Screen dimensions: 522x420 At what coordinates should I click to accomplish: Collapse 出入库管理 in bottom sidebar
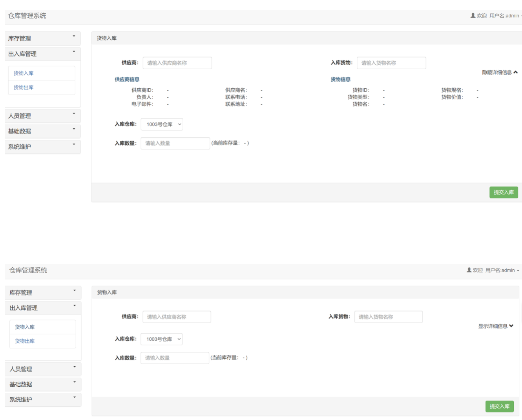click(x=43, y=308)
